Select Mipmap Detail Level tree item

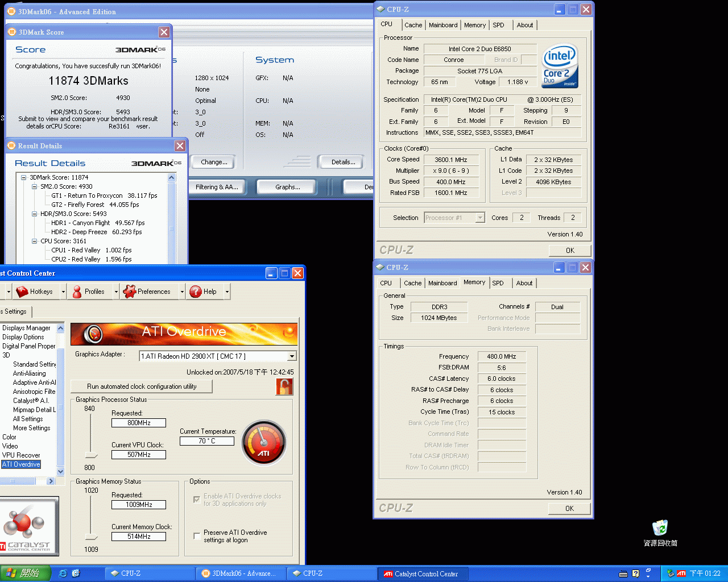[x=34, y=410]
